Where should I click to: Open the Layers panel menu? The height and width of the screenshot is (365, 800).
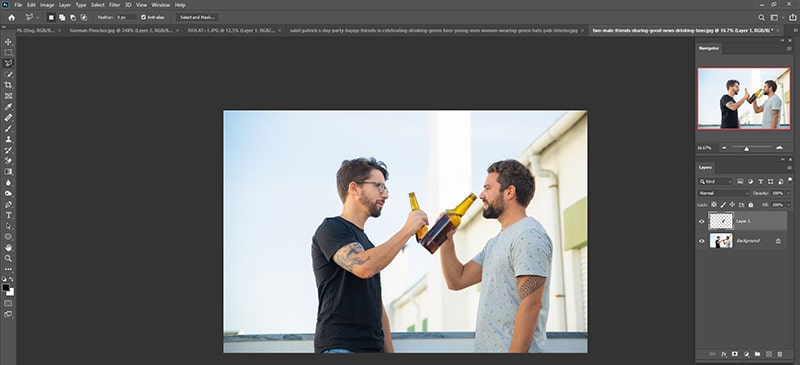pyautogui.click(x=789, y=168)
